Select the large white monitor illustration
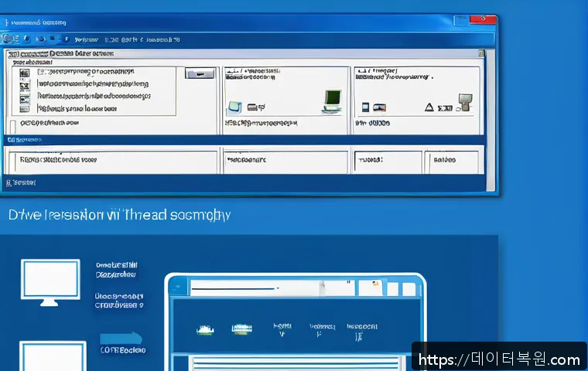Screen dimensions: 588x371 click(50, 281)
